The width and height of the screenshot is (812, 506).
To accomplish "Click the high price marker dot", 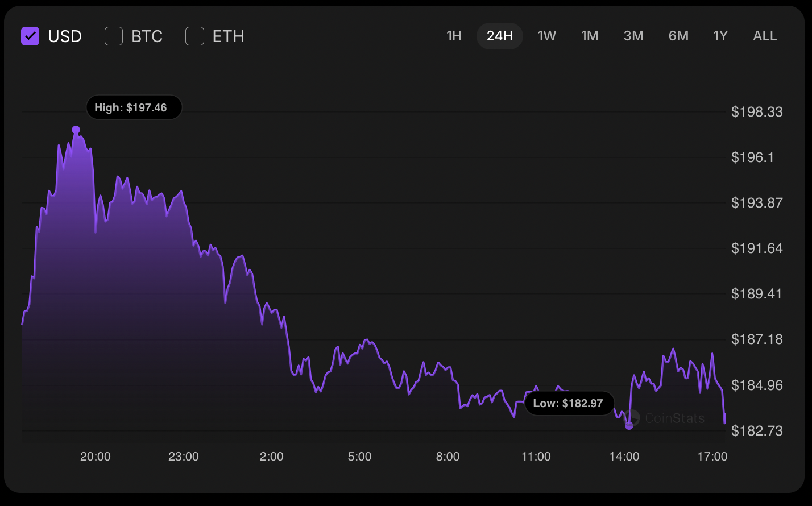I will (76, 130).
